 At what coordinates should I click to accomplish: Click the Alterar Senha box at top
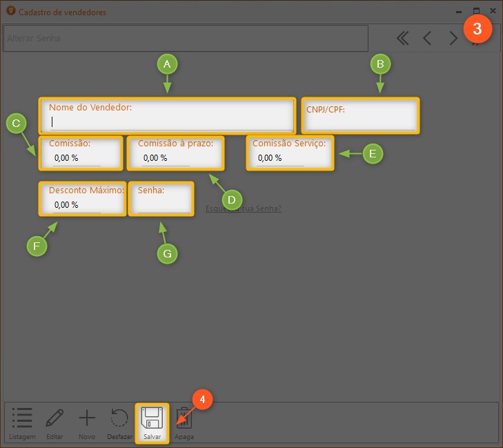pos(185,39)
